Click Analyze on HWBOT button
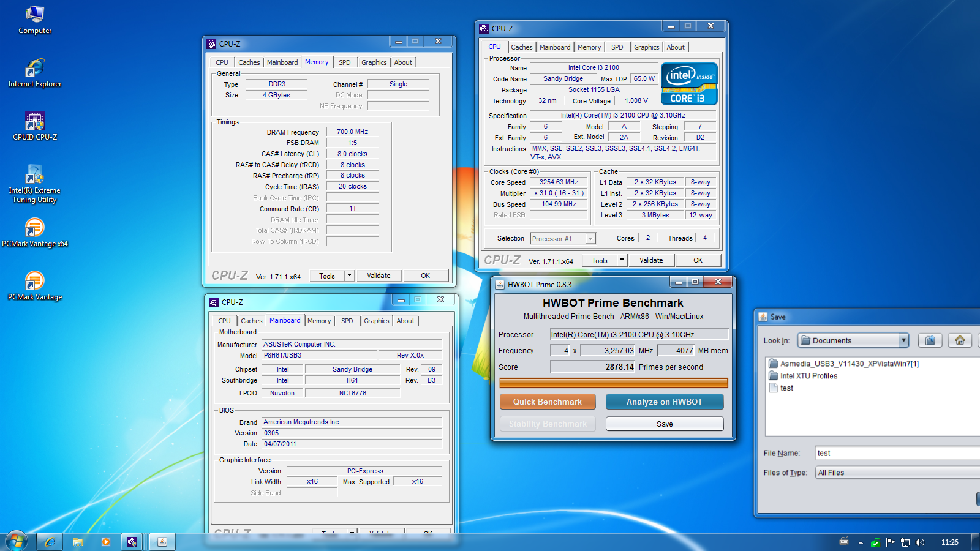The width and height of the screenshot is (980, 551). click(x=665, y=402)
